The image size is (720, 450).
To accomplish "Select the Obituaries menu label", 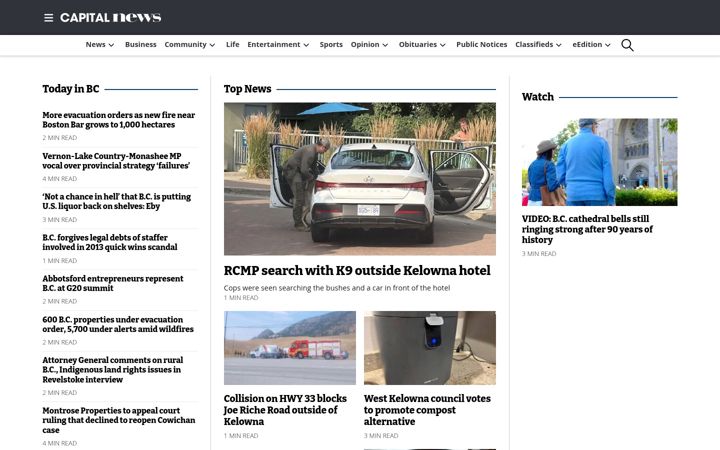I will coord(418,45).
